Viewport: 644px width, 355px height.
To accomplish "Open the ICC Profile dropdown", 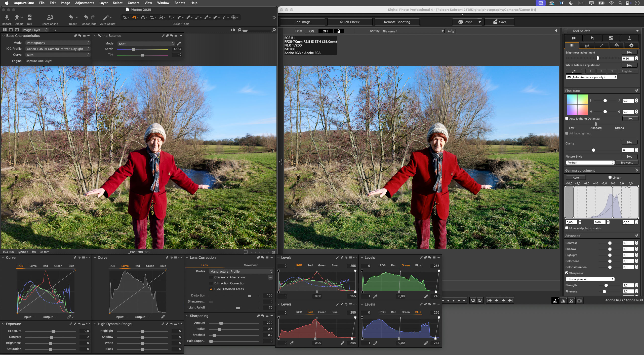I will (x=58, y=49).
